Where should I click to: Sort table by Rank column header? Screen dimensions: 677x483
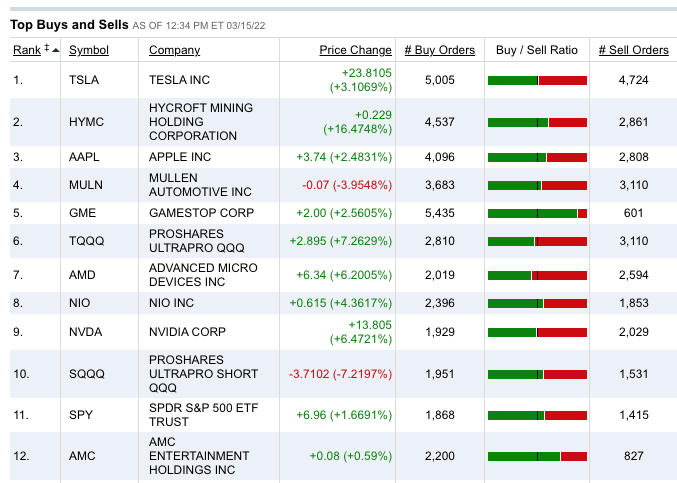click(x=27, y=50)
